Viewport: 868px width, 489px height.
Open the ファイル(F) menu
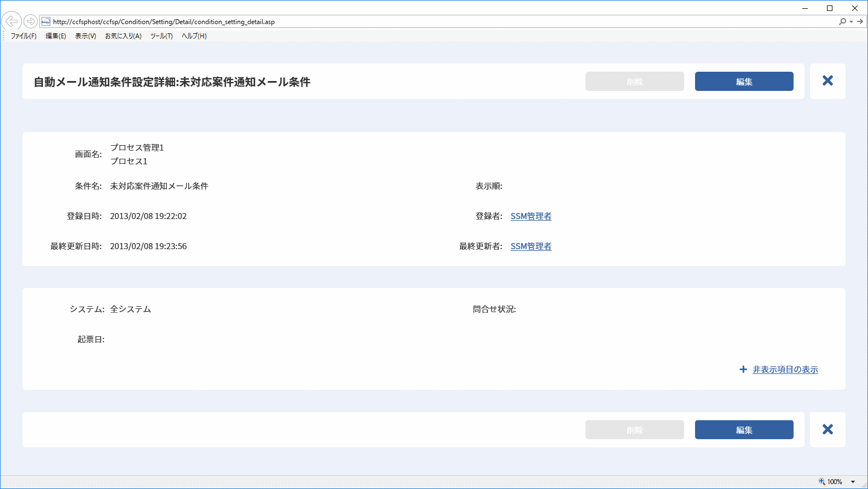(24, 36)
